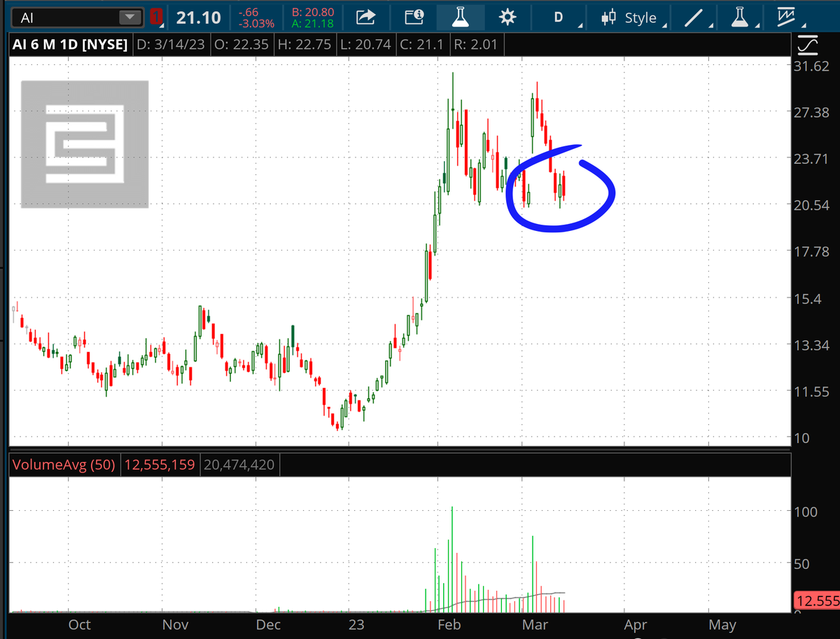Open the symbol selector dropdown arrow
Viewport: 840px width, 639px height.
coord(130,17)
